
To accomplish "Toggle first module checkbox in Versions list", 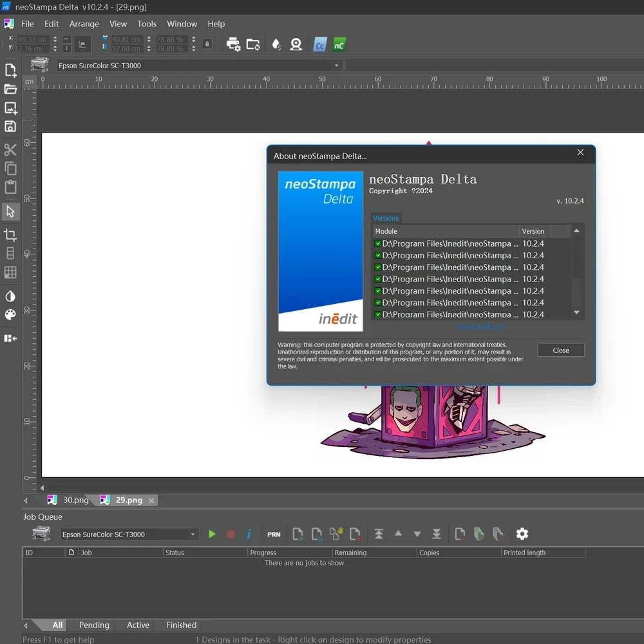I will [x=378, y=243].
